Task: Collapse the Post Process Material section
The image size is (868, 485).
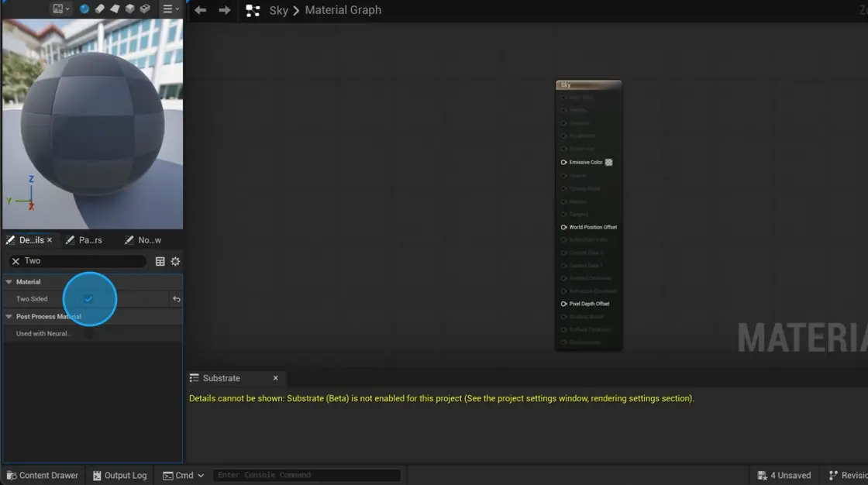Action: pyautogui.click(x=8, y=316)
